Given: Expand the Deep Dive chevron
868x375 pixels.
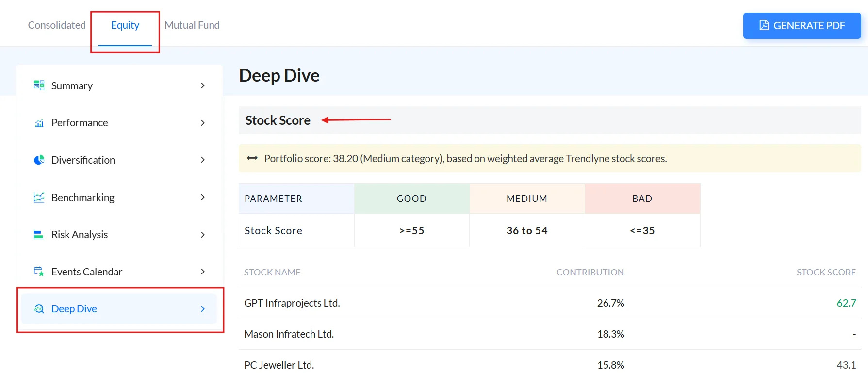Looking at the screenshot, I should (x=203, y=309).
